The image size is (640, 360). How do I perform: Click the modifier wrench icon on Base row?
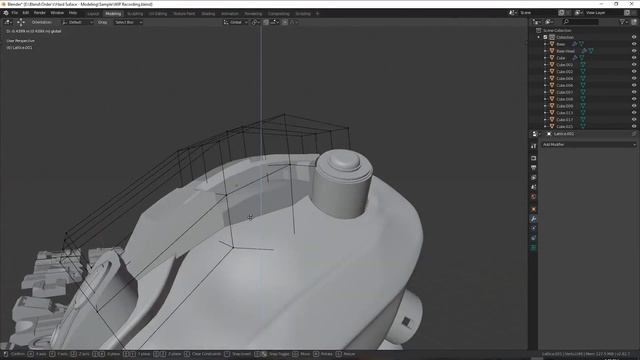[x=574, y=44]
